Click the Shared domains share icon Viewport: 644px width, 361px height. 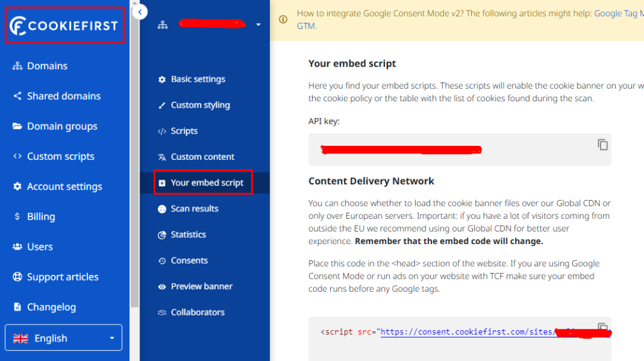tap(17, 96)
